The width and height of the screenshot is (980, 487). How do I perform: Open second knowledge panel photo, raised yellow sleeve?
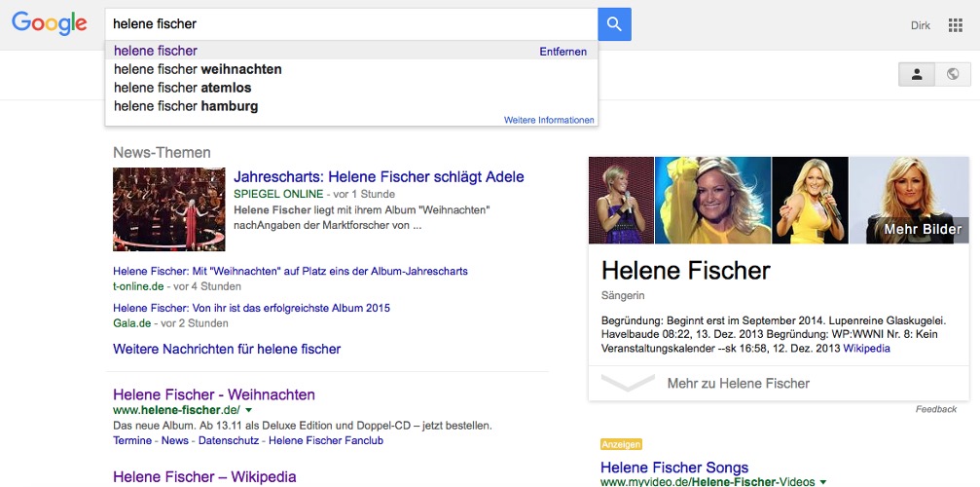[713, 200]
